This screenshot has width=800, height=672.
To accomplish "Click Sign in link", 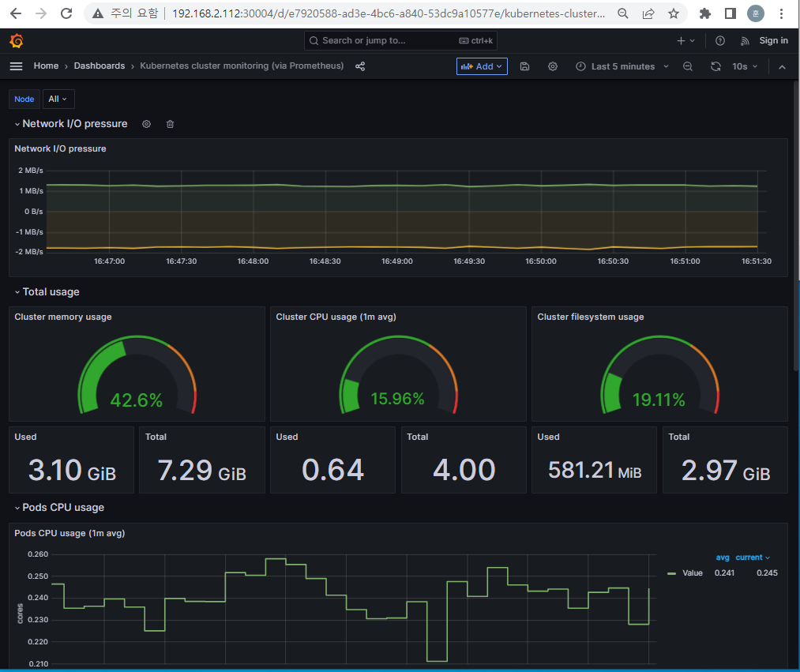I will [x=773, y=41].
